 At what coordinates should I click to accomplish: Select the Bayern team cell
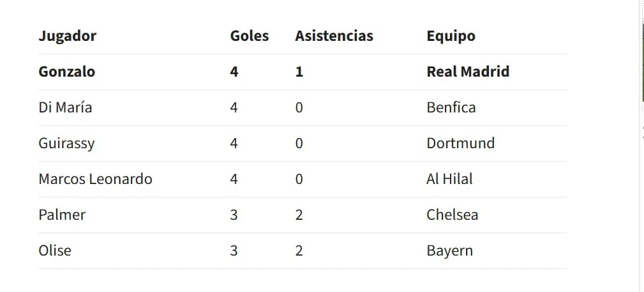click(450, 251)
